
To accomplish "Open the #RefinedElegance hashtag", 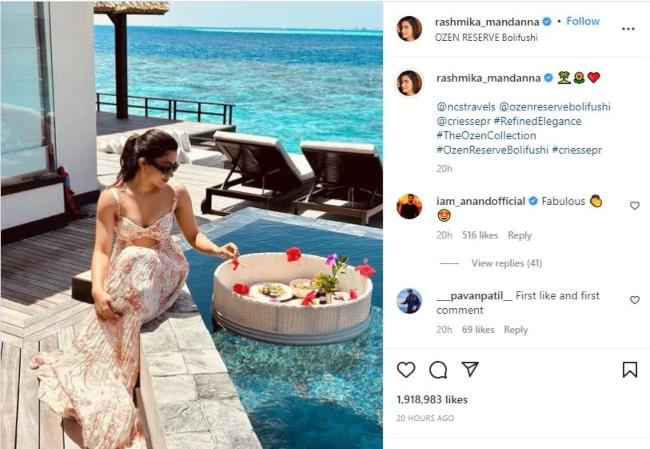I will [537, 121].
